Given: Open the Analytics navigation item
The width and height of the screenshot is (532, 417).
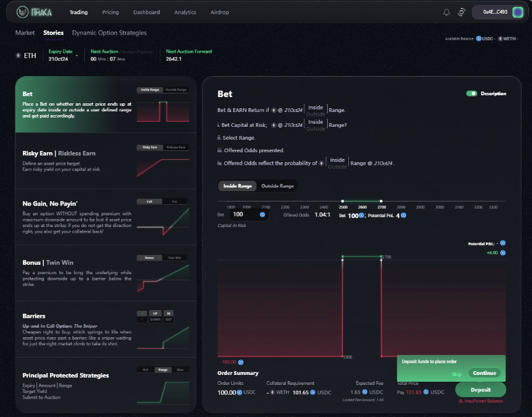Looking at the screenshot, I should click(x=185, y=12).
